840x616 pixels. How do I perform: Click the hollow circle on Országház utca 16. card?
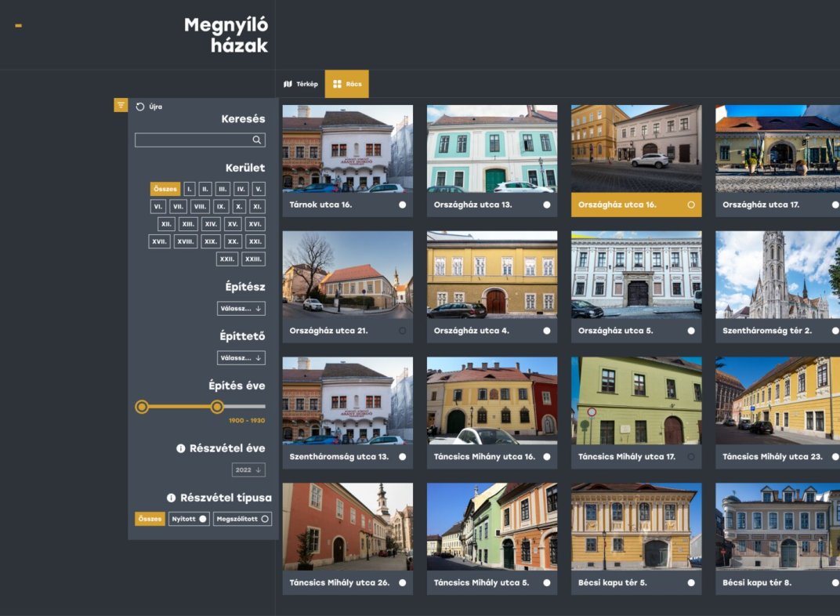click(x=691, y=205)
